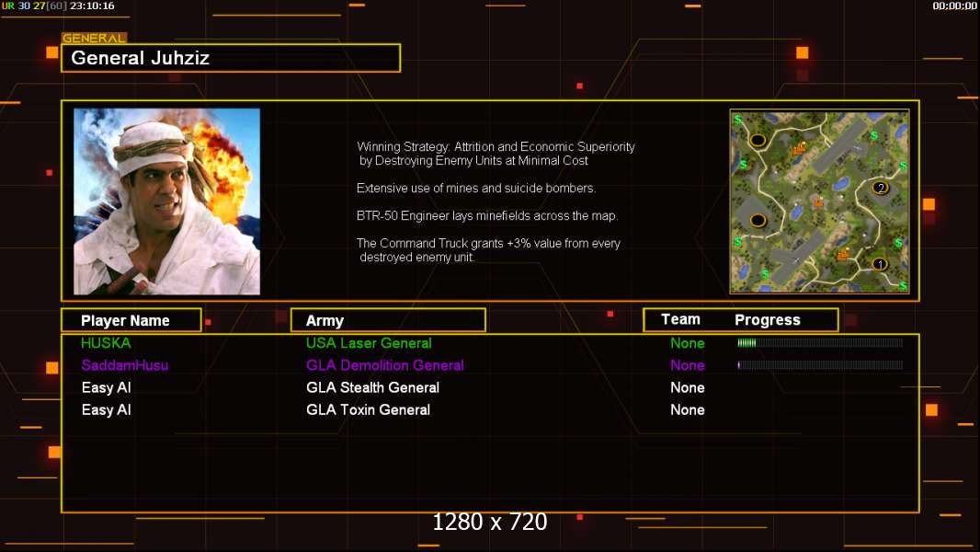Click the Team column header label
This screenshot has height=552, width=980.
point(680,319)
